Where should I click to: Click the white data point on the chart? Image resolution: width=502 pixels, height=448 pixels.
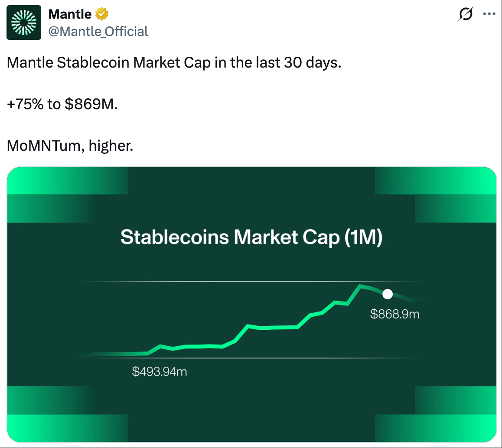point(388,295)
